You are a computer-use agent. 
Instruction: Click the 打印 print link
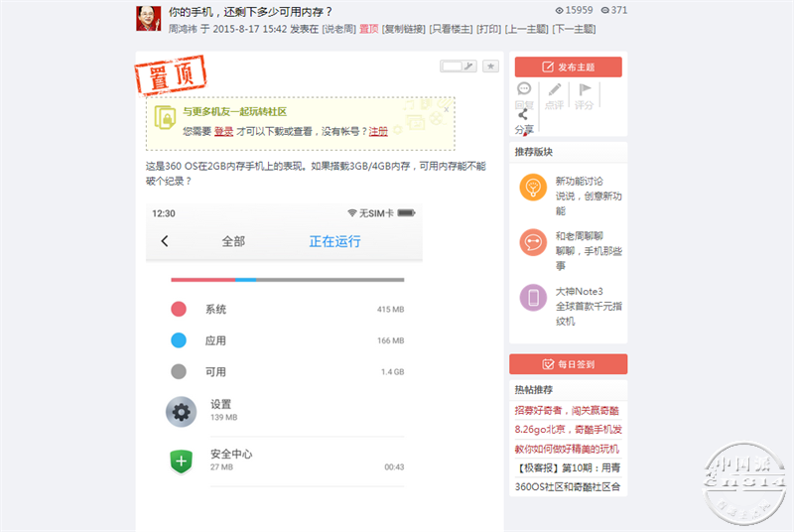coord(488,29)
